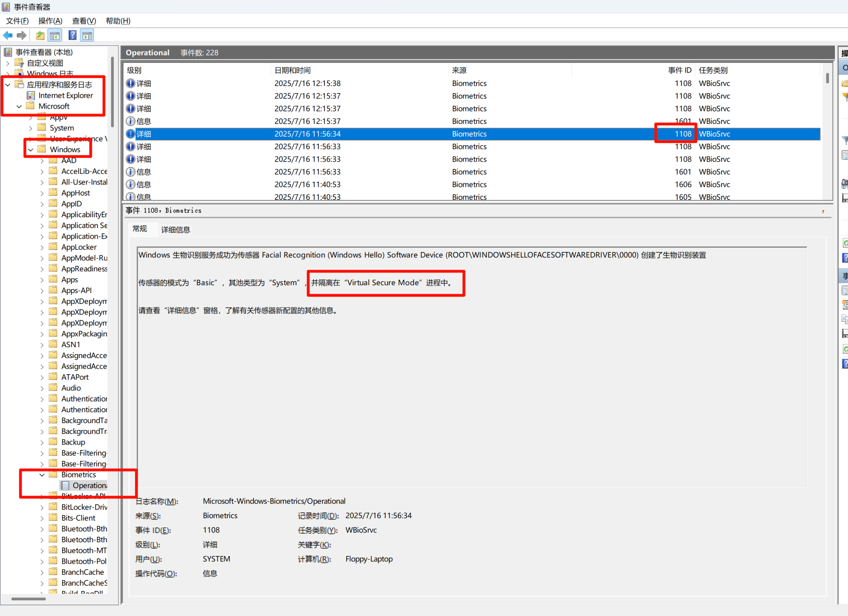Image resolution: width=848 pixels, height=616 pixels.
Task: Toggle Show/Hide Action Pane button
Action: click(x=87, y=36)
